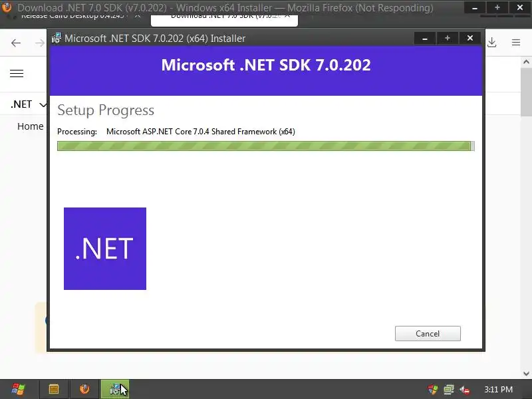The width and height of the screenshot is (532, 399).
Task: Click the Microsoft .NET SDK 7.0.202 banner title
Action: point(266,65)
